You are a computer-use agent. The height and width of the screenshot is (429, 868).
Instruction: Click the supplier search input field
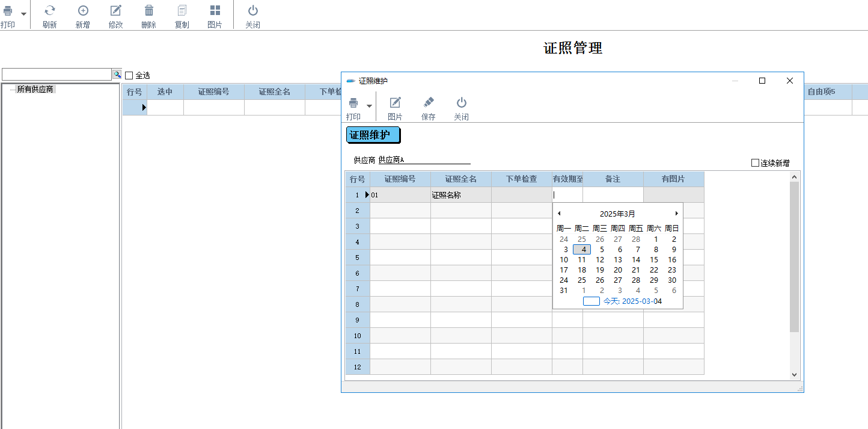(x=57, y=74)
